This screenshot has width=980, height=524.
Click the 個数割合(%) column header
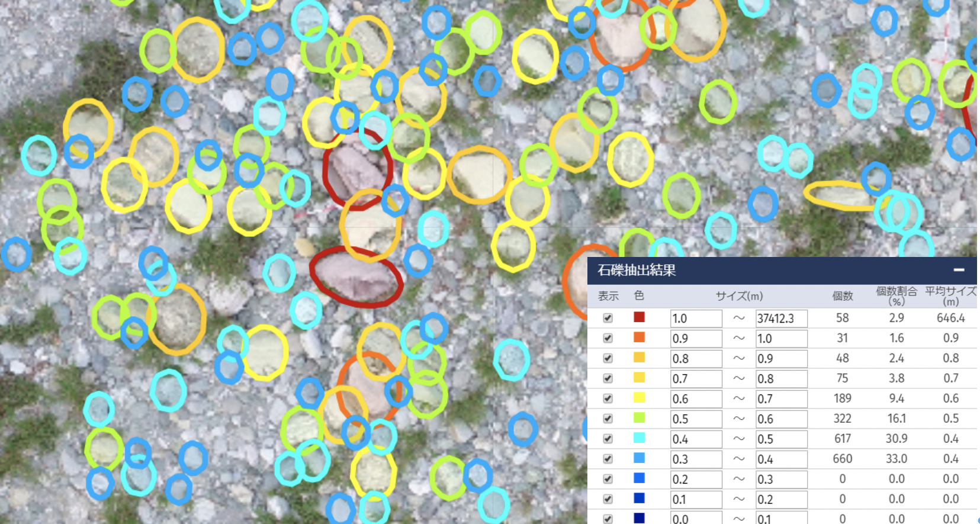coord(897,296)
